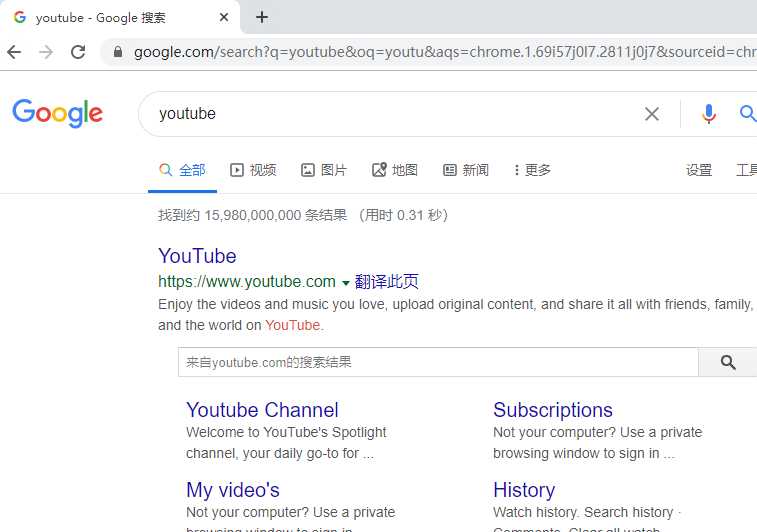757x532 pixels.
Task: Reload the page with refresh icon
Action: point(78,52)
